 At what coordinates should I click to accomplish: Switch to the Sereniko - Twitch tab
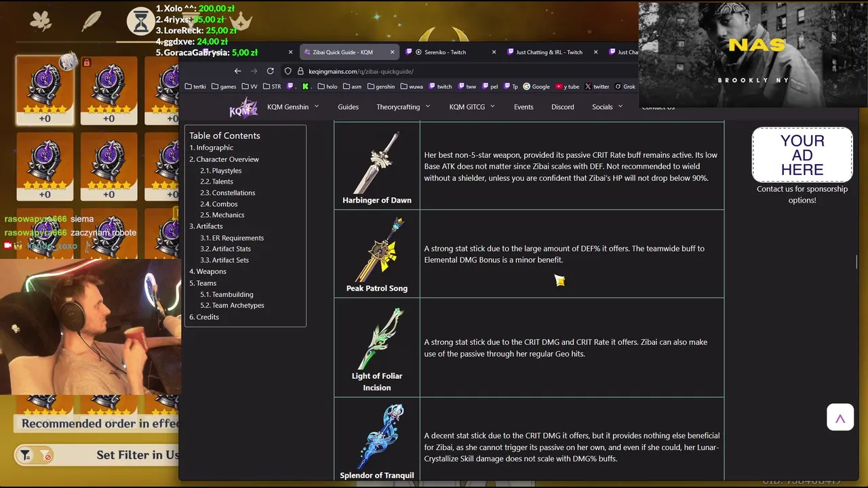(x=445, y=52)
